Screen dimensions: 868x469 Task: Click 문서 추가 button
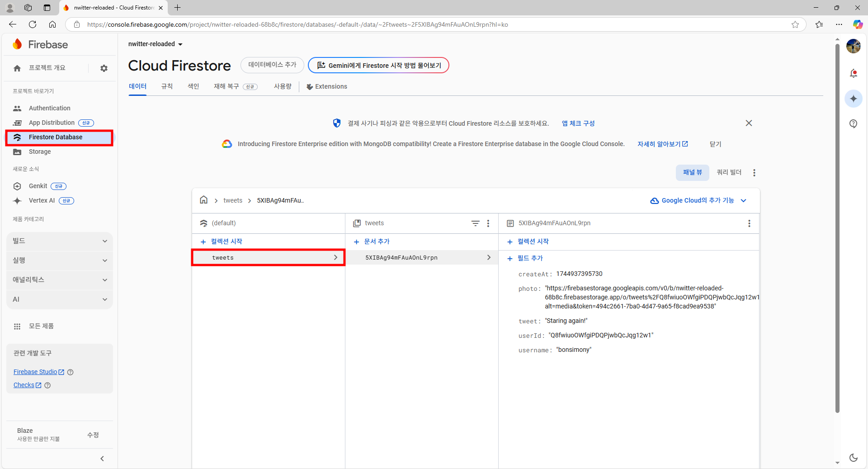[x=372, y=242]
